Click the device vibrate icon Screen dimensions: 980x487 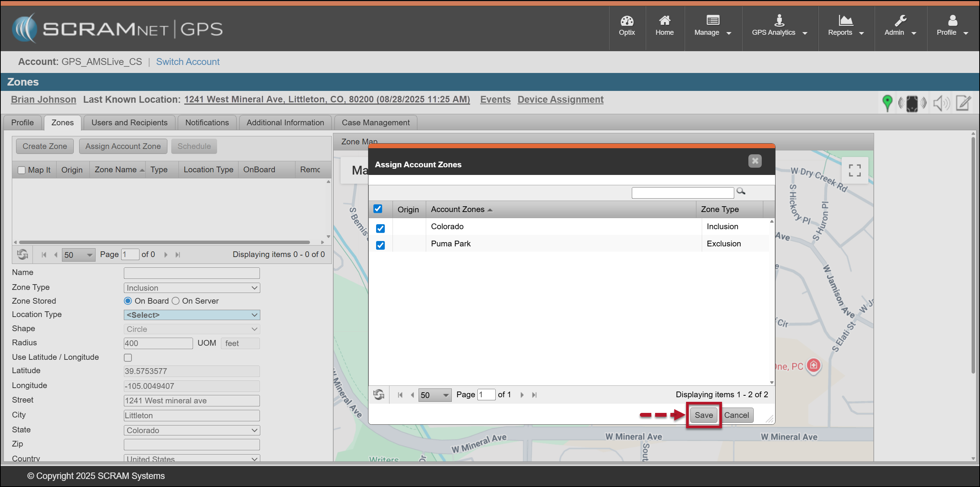pos(912,103)
